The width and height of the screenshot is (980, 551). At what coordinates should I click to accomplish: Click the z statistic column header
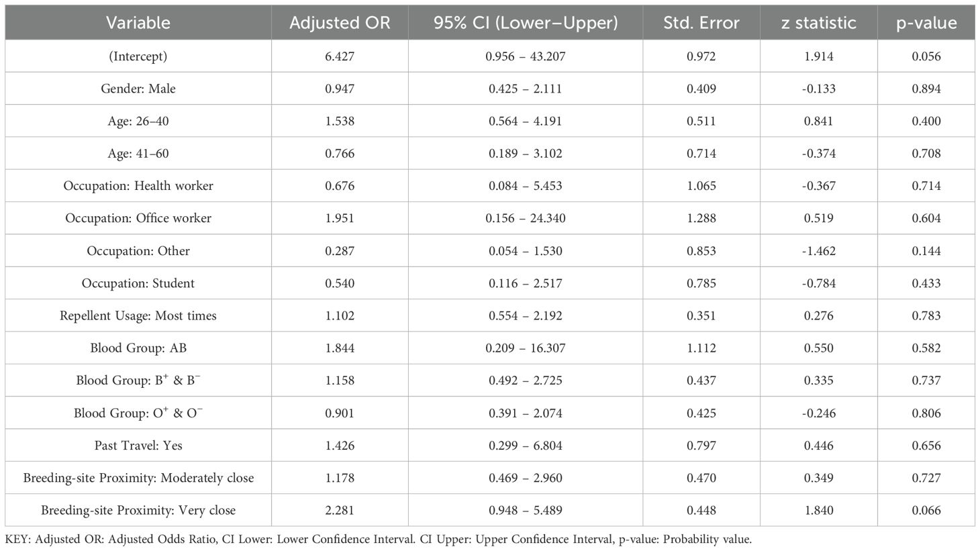[819, 23]
